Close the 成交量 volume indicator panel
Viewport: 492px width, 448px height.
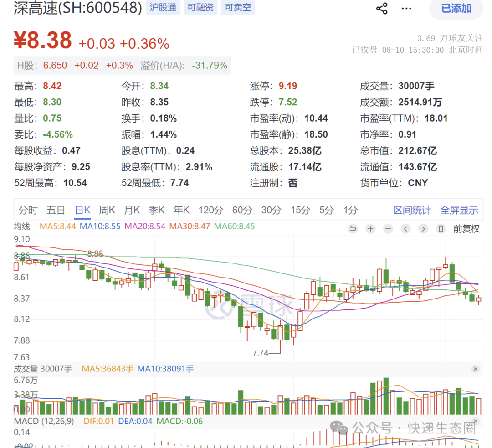point(475,369)
